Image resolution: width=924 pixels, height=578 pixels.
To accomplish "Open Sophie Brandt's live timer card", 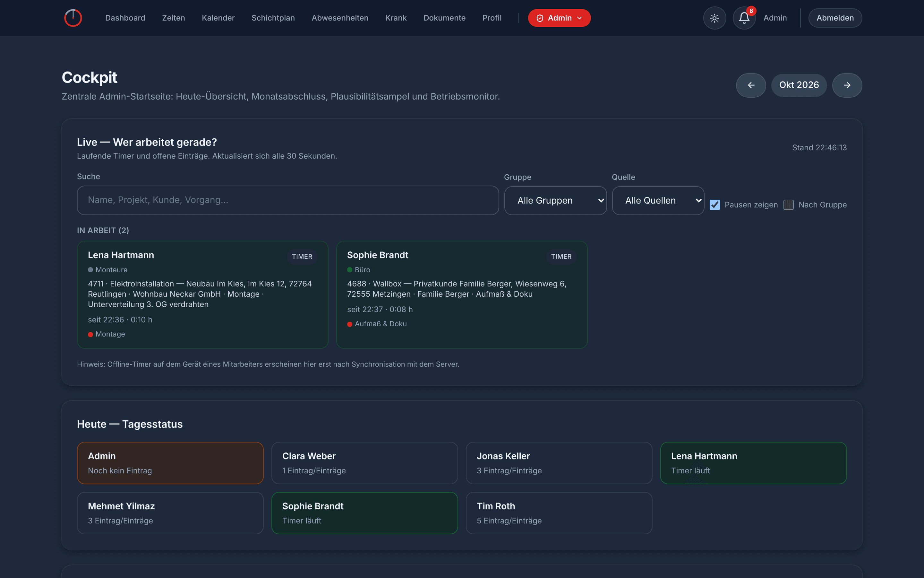I will (462, 294).
